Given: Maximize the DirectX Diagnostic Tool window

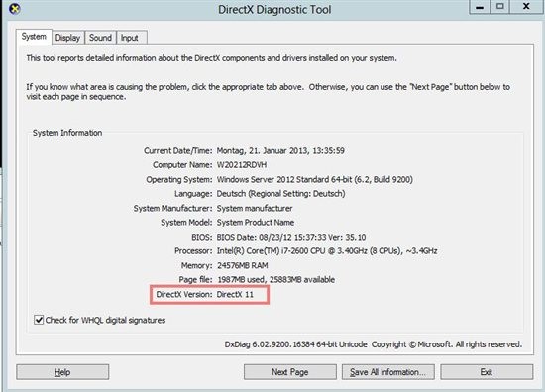Looking at the screenshot, I should pyautogui.click(x=499, y=7).
